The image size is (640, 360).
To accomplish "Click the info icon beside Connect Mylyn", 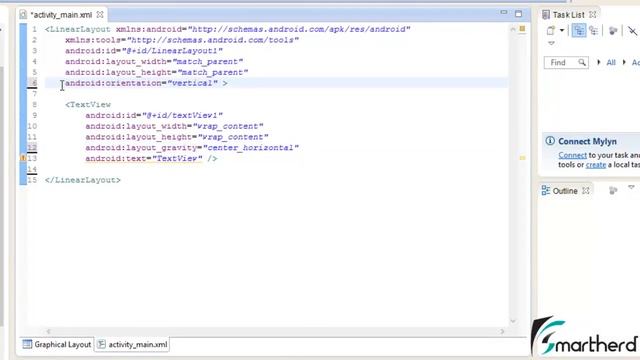I will [550, 141].
